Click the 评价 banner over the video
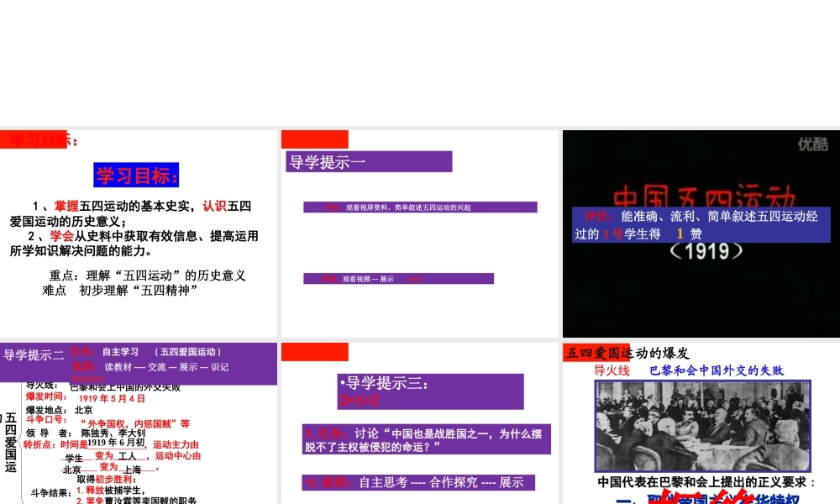The image size is (840, 504). coord(701,225)
